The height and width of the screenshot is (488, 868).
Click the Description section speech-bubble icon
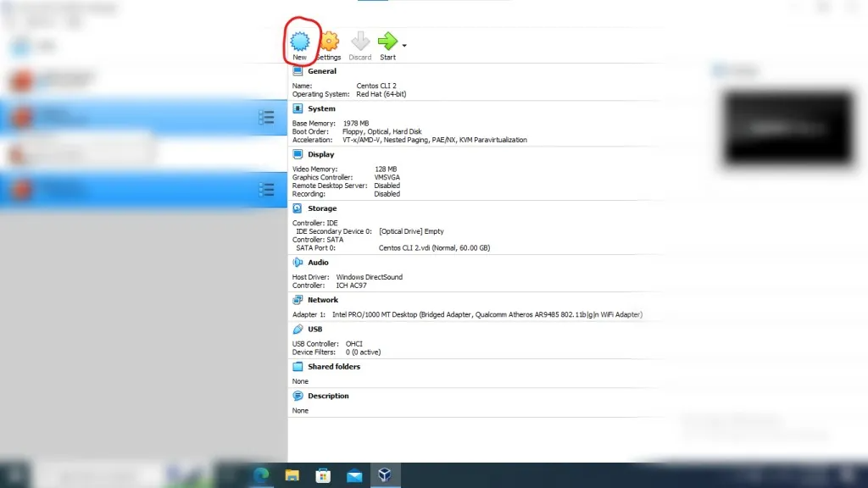tap(298, 396)
